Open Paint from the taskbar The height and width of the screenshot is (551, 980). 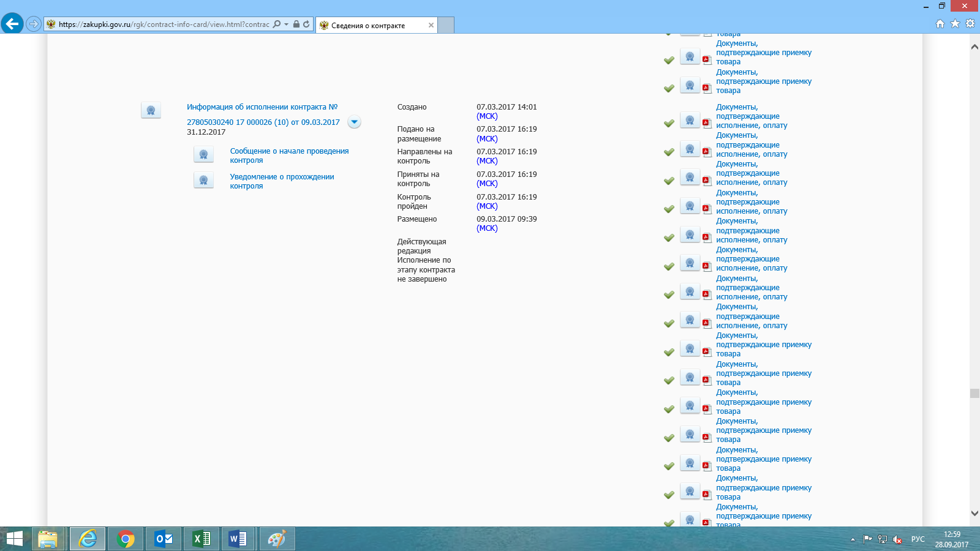(x=277, y=539)
